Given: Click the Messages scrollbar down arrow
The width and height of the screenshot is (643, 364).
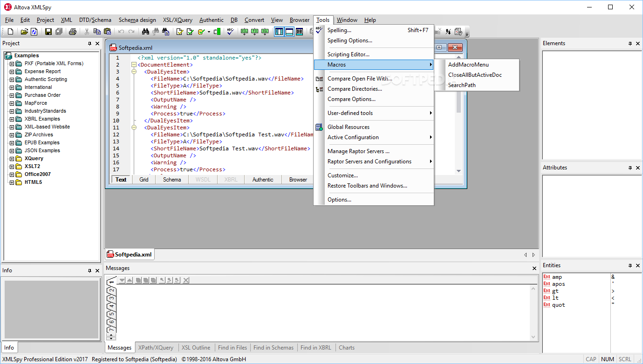Looking at the screenshot, I should (x=534, y=337).
